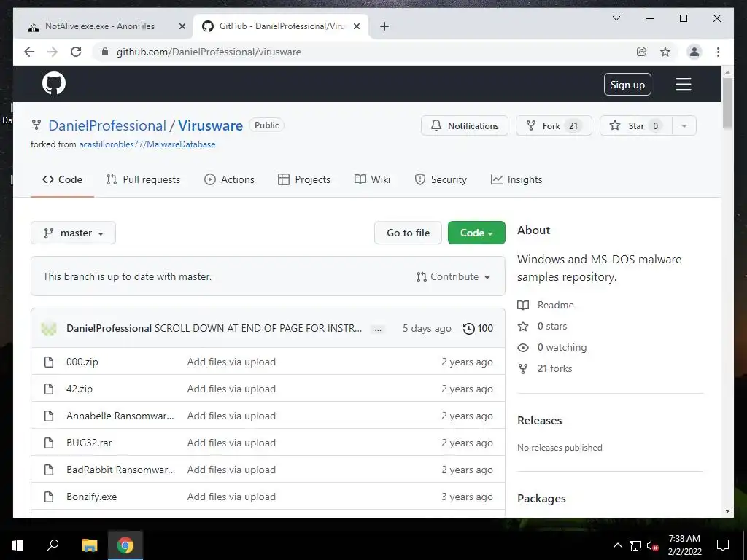This screenshot has height=560, width=747.
Task: Open the Insights tab
Action: [517, 179]
